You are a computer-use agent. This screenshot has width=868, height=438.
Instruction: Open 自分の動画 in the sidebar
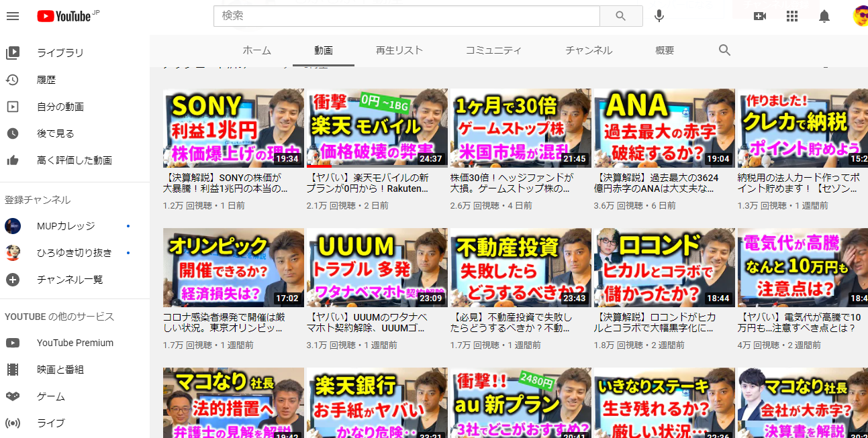click(x=60, y=107)
